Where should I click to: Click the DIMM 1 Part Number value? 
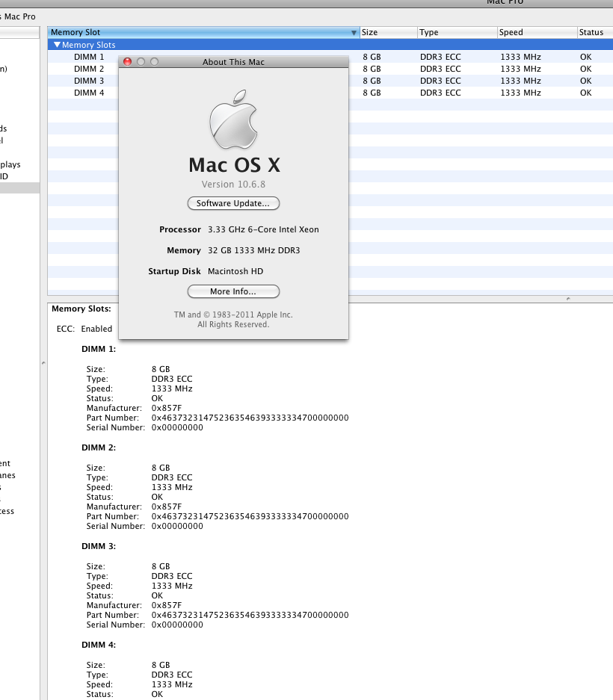tap(250, 418)
